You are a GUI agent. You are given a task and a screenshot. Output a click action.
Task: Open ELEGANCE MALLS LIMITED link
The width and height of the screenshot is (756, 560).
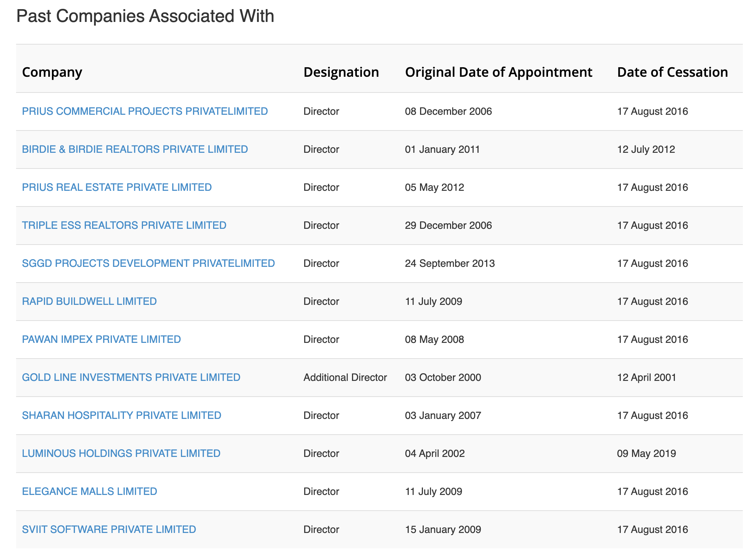point(89,491)
